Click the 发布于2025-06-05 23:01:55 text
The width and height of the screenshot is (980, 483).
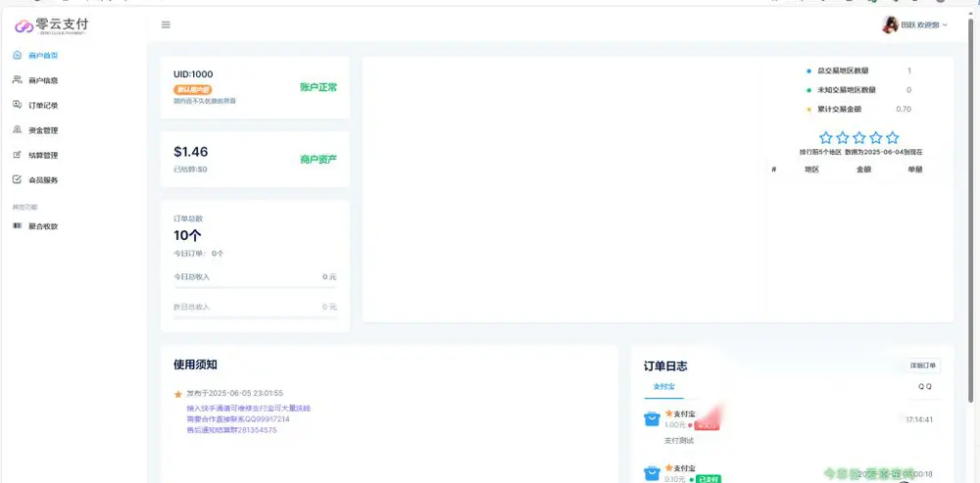pos(235,394)
